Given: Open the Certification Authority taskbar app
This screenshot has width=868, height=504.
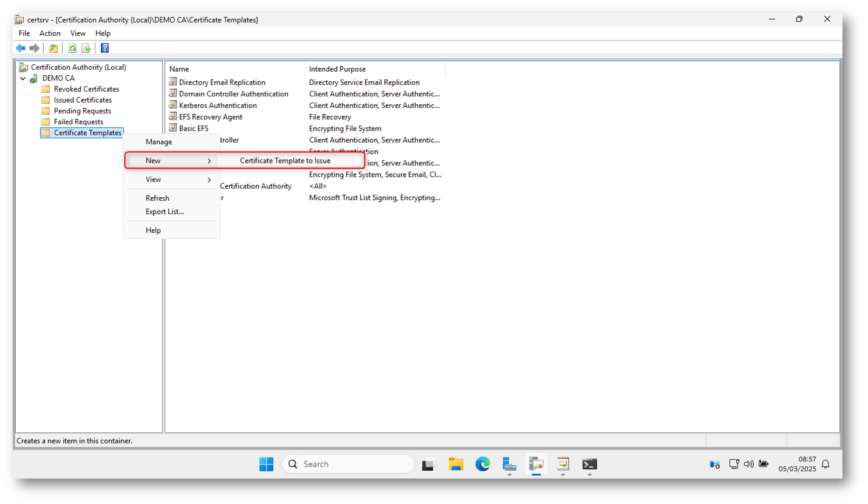Looking at the screenshot, I should coord(536,464).
